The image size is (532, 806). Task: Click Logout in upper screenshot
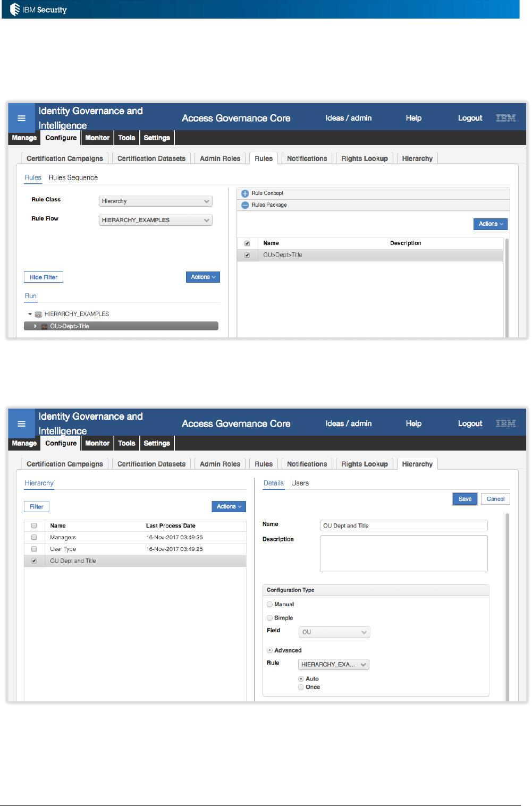(470, 118)
